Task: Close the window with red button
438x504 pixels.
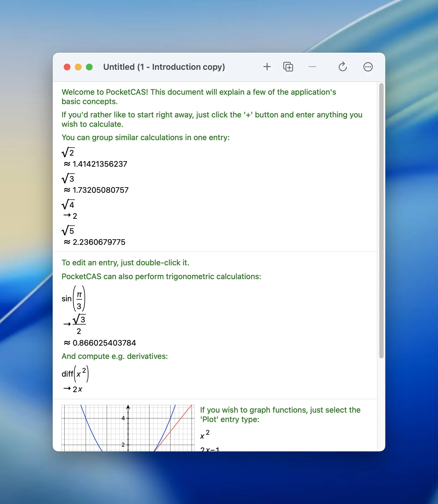Action: [x=67, y=67]
